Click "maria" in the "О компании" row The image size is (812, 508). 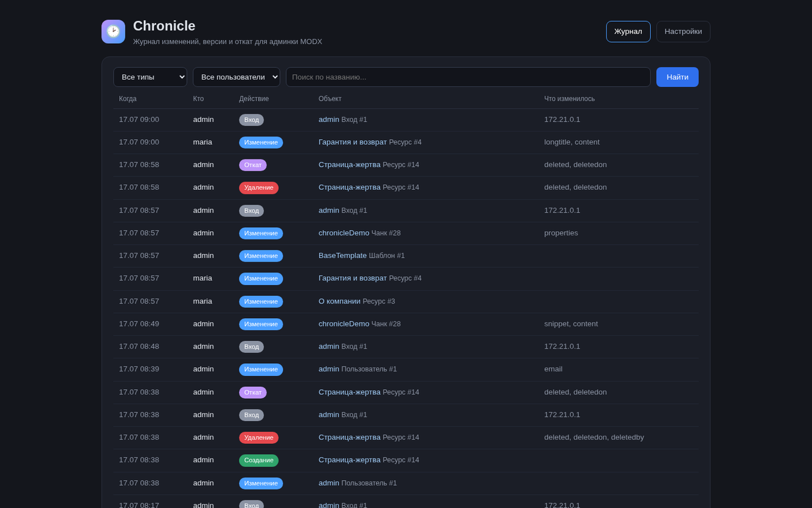[x=203, y=301]
